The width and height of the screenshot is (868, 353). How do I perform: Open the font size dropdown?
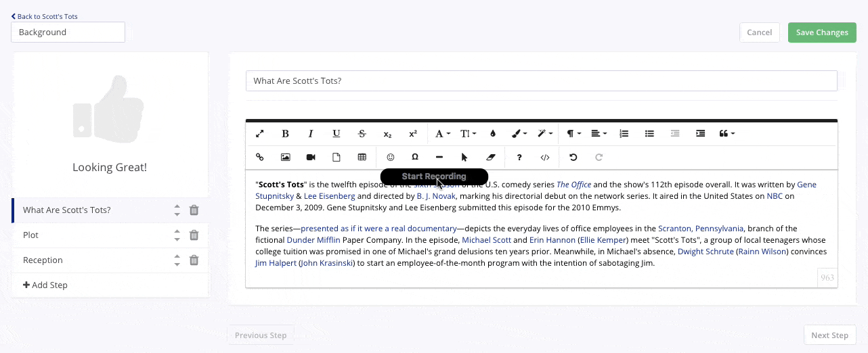468,134
